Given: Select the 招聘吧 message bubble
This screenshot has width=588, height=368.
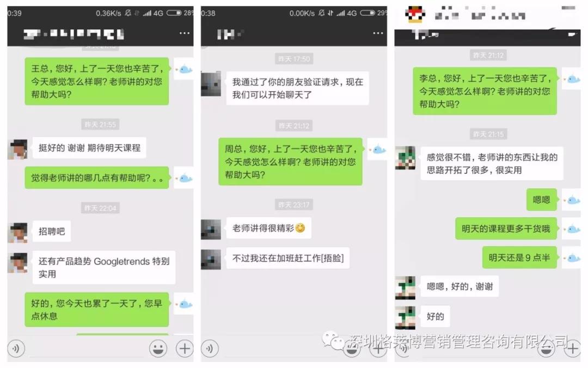Looking at the screenshot, I should (x=52, y=231).
